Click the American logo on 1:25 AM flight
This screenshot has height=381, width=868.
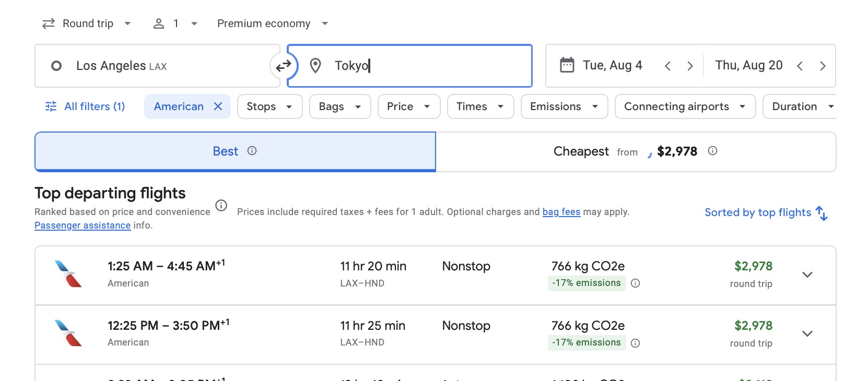(x=68, y=274)
